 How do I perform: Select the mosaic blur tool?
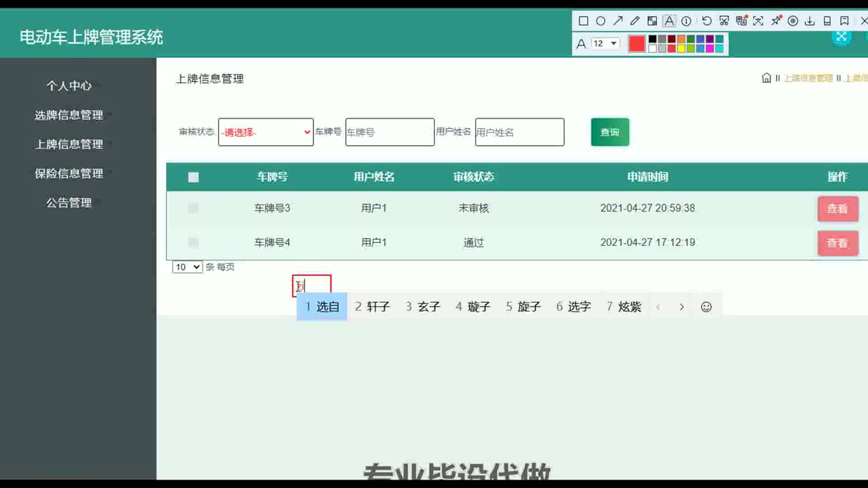pyautogui.click(x=652, y=21)
